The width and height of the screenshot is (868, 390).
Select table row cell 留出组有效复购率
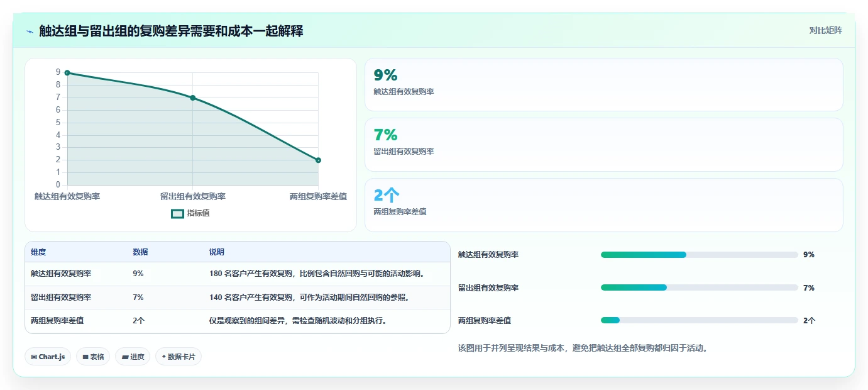(61, 298)
